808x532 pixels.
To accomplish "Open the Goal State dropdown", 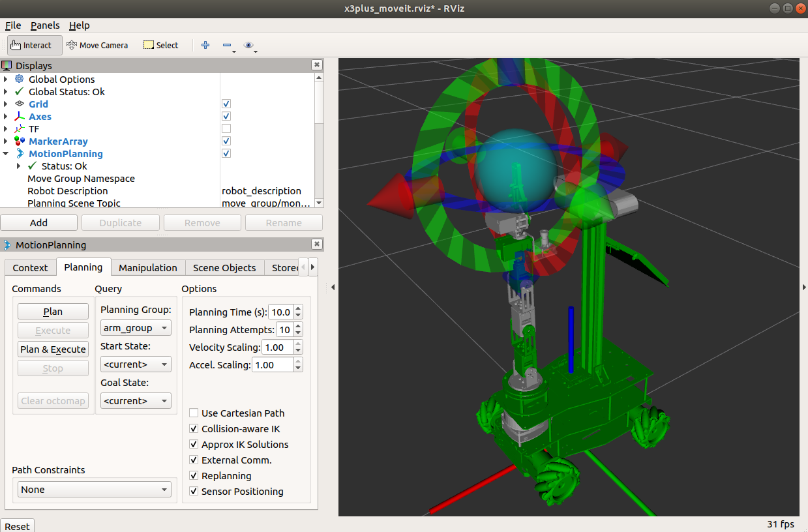I will click(136, 401).
